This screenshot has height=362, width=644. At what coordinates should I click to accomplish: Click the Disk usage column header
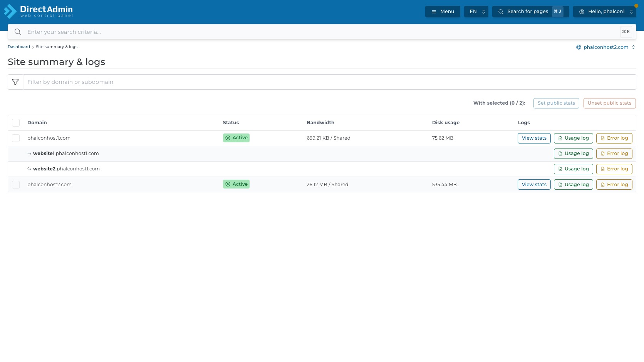(446, 123)
